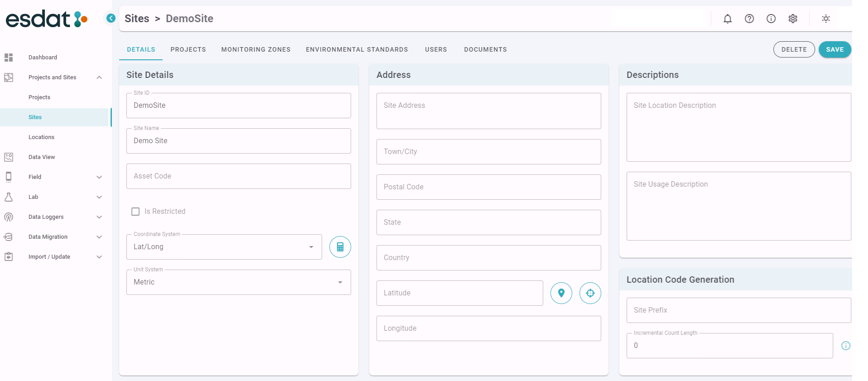This screenshot has width=868, height=381.
Task: Click the Site Usage Description box
Action: coord(739,206)
